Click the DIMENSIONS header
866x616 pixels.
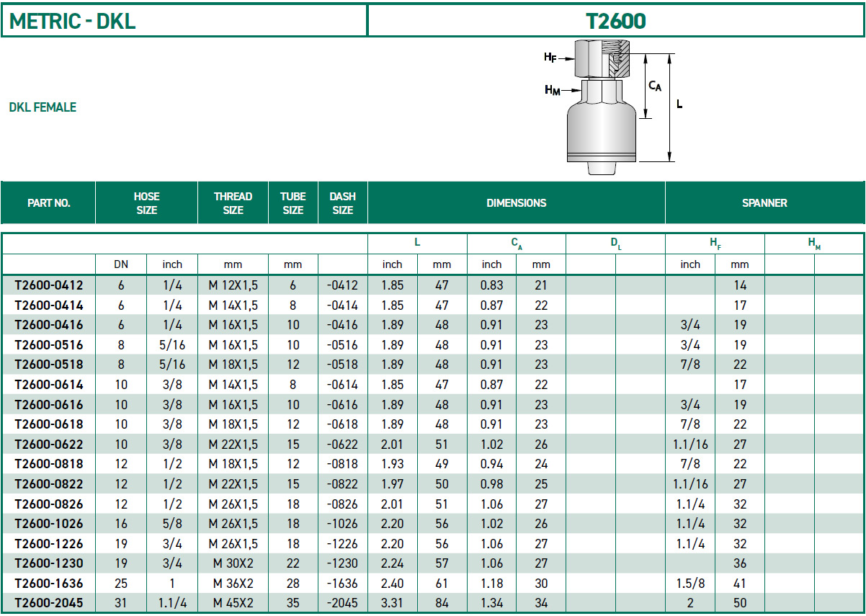(x=516, y=203)
